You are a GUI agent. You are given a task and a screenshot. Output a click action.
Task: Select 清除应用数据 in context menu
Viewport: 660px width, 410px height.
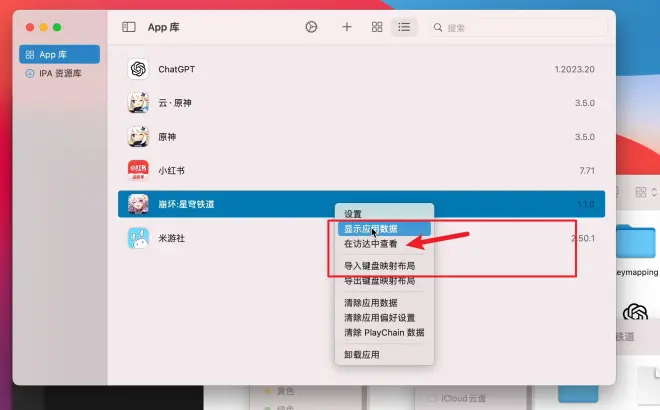370,303
